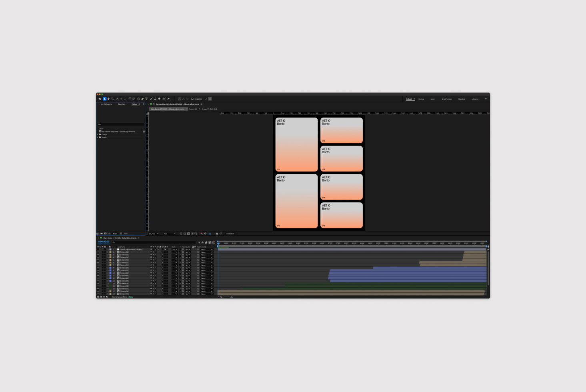Select the Selection arrow tool
Image resolution: width=586 pixels, height=392 pixels.
tap(104, 99)
